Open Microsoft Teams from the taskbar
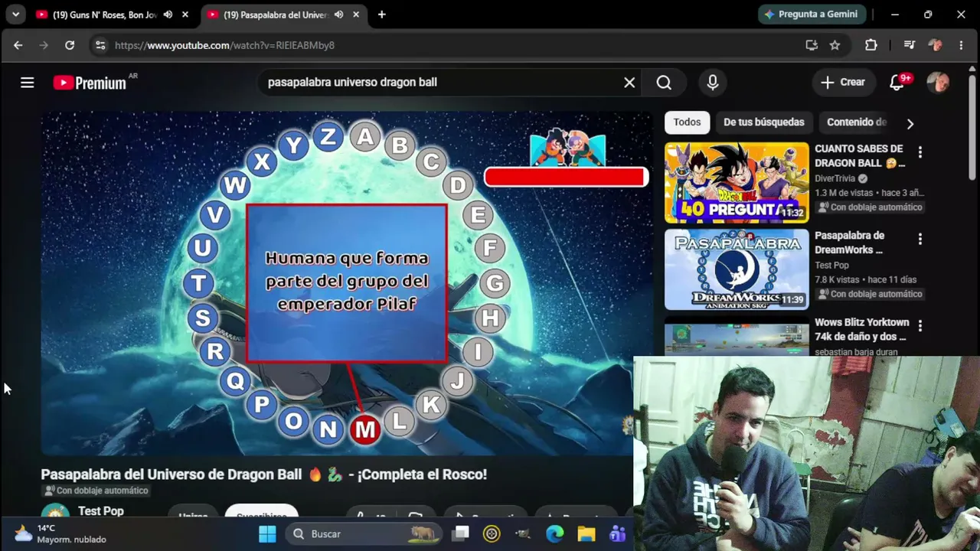 (x=617, y=533)
